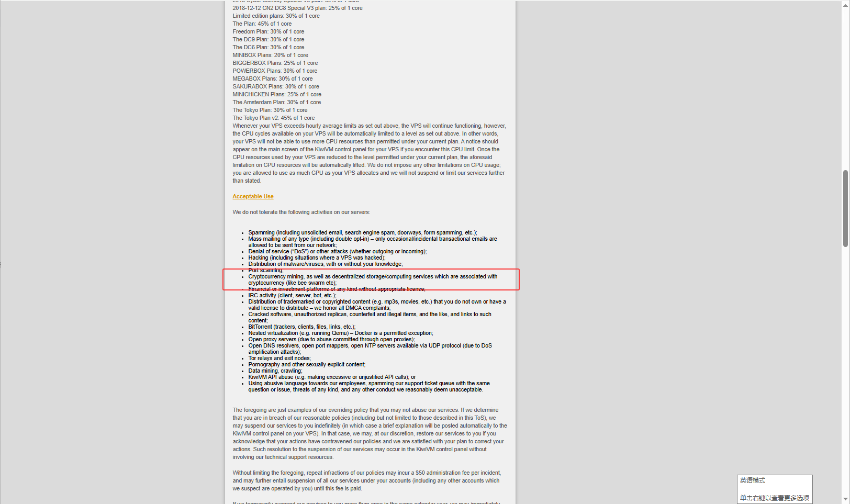Click the Spamming bullet list item

(363, 232)
